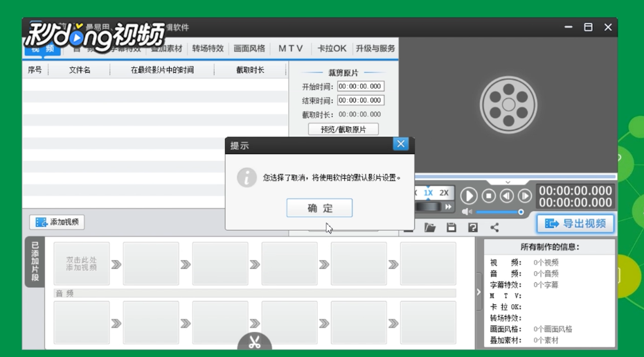This screenshot has width=644, height=357.
Task: Adjust the volume slider handle
Action: [521, 212]
